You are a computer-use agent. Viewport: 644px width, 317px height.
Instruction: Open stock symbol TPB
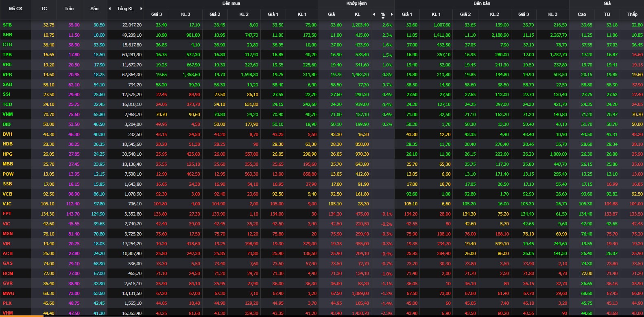click(x=7, y=55)
